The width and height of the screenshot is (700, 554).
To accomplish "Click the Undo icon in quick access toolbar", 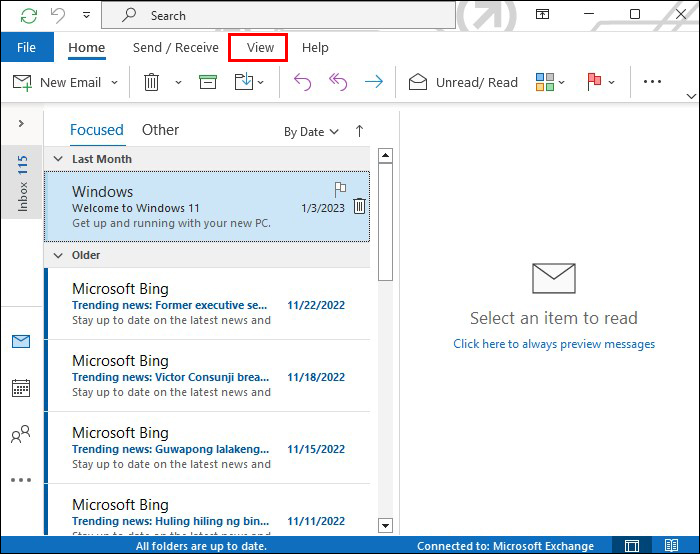I will click(58, 16).
